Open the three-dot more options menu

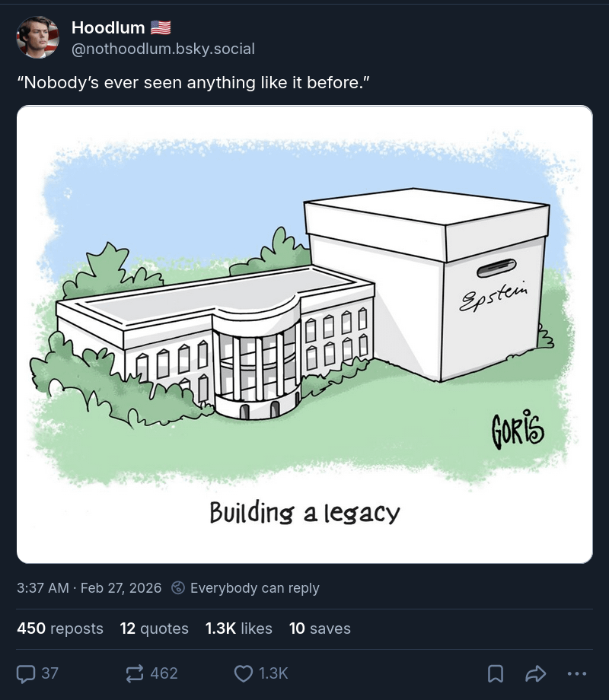[577, 673]
